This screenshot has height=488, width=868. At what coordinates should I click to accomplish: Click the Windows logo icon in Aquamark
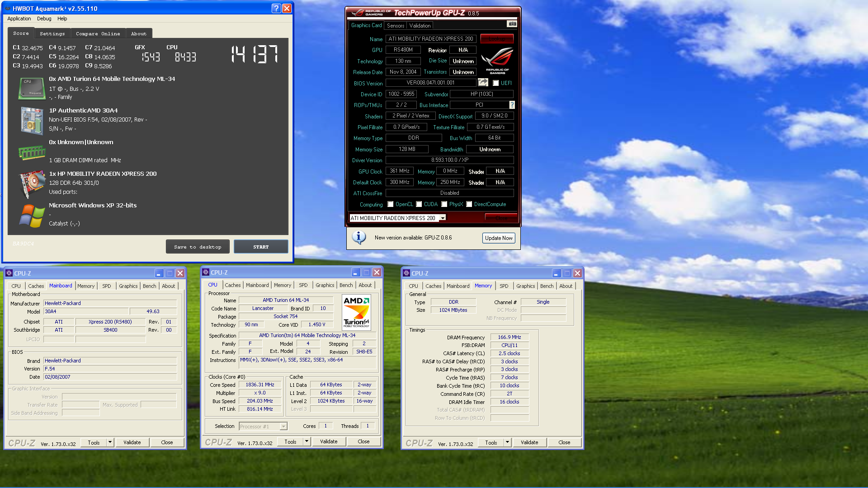tap(32, 216)
